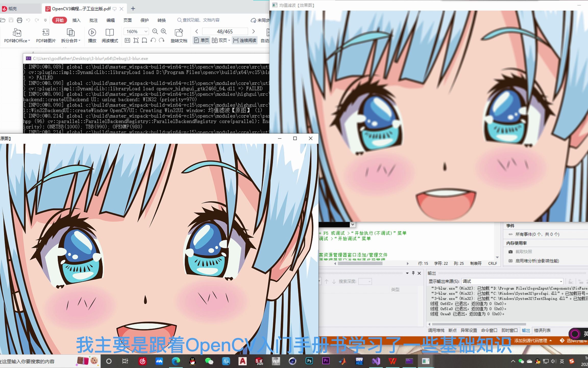
Task: Click the undo arrow in WPS
Action: click(28, 20)
